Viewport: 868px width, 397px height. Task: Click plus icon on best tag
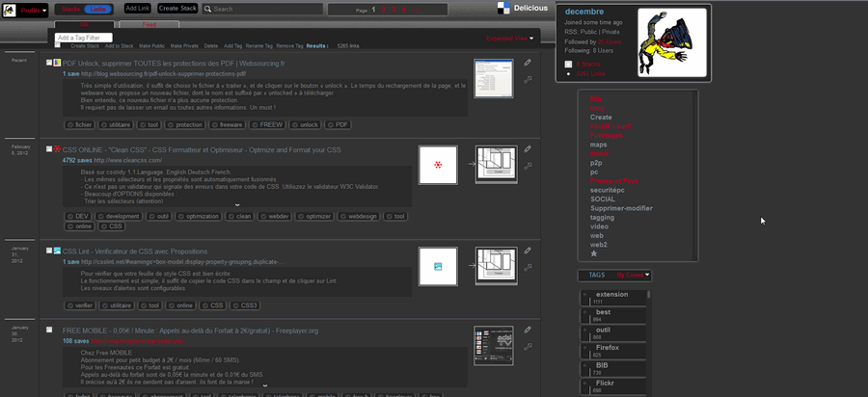tap(586, 312)
